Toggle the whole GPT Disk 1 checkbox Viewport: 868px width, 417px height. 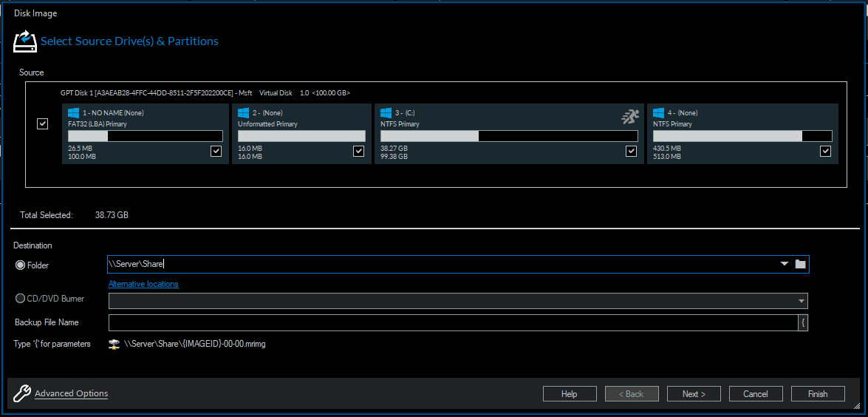click(43, 123)
